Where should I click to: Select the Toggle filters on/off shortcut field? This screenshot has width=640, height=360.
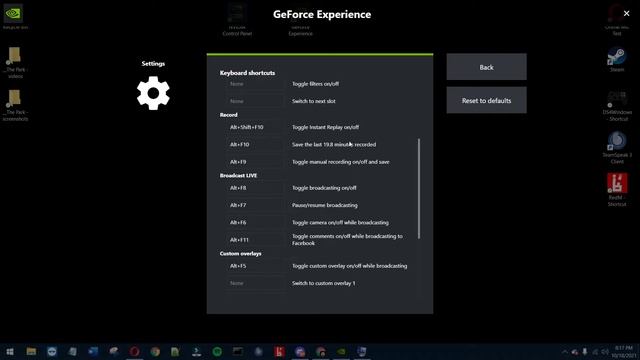254,84
